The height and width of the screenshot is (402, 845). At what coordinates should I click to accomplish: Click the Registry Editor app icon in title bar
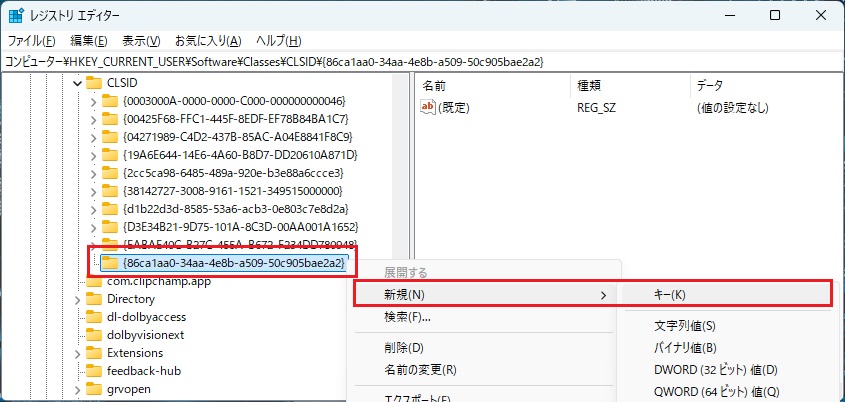[x=15, y=16]
